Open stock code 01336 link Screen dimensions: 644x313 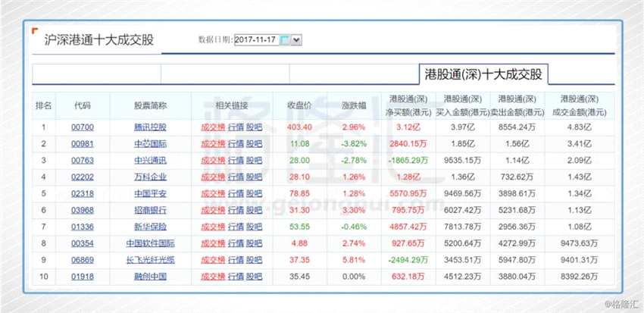tap(83, 227)
